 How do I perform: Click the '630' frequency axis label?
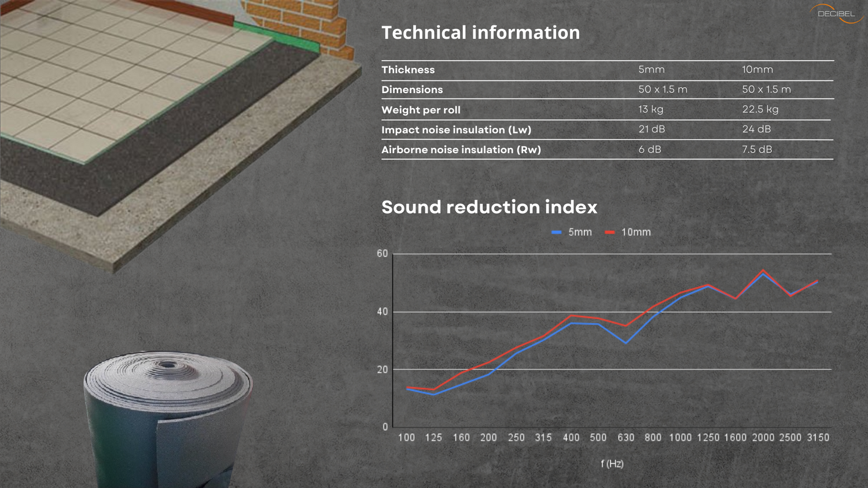click(x=626, y=438)
